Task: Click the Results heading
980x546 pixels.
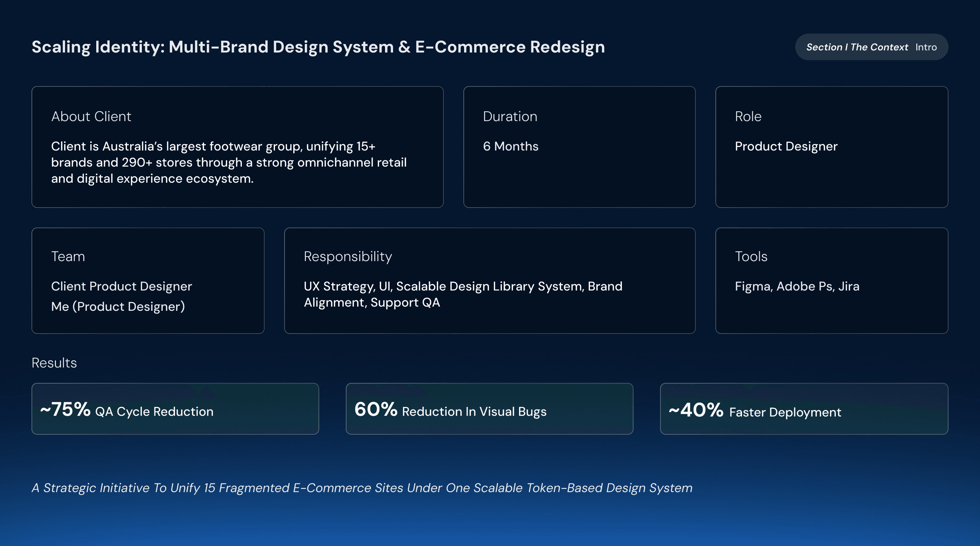Action: 54,363
